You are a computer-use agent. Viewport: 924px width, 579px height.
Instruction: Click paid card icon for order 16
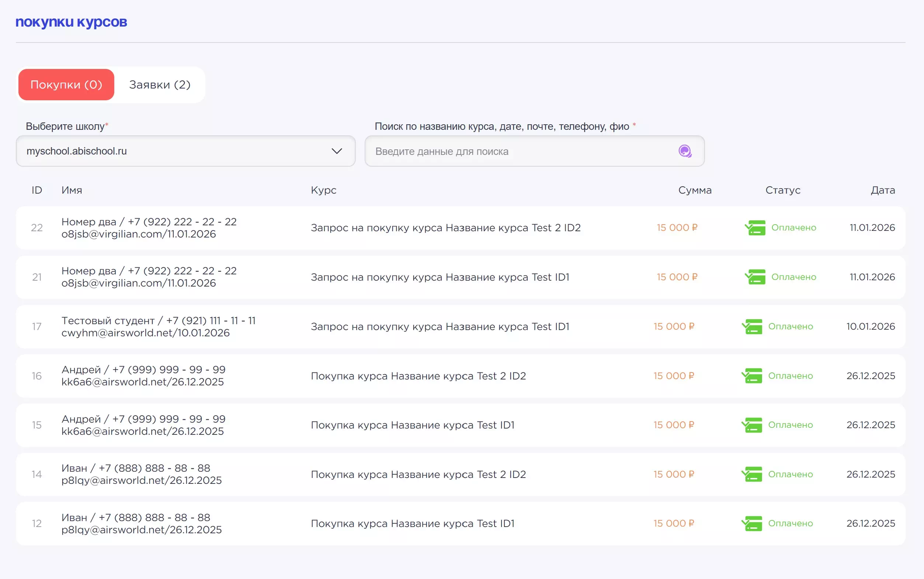pyautogui.click(x=752, y=376)
